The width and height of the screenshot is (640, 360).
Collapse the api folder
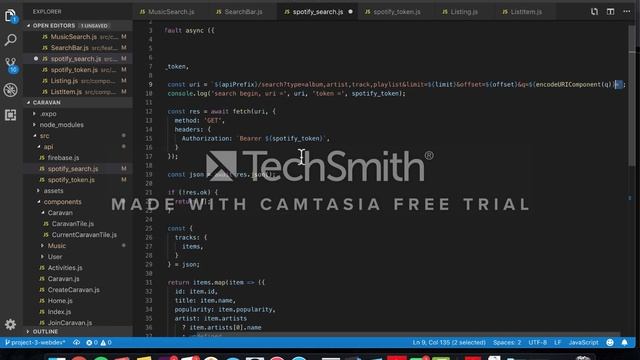78,147
